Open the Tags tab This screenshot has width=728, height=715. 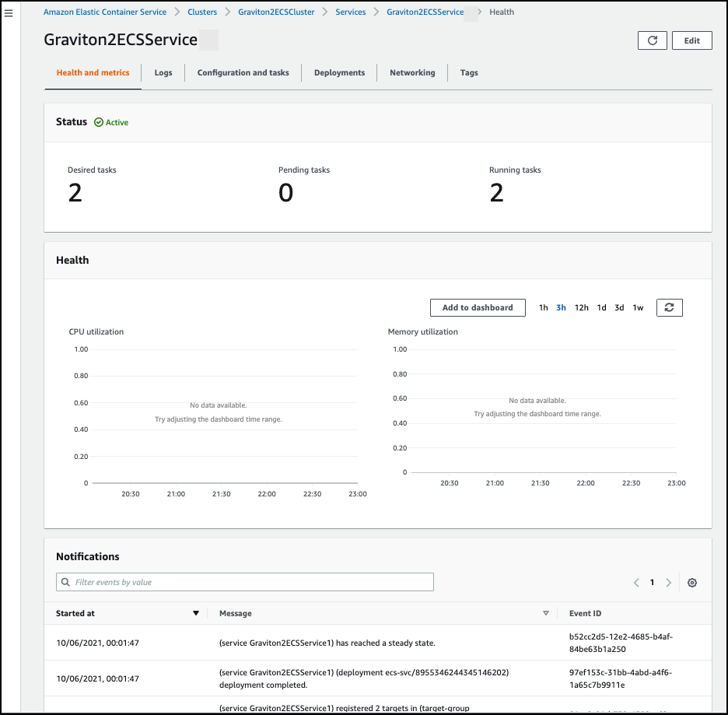(x=469, y=72)
